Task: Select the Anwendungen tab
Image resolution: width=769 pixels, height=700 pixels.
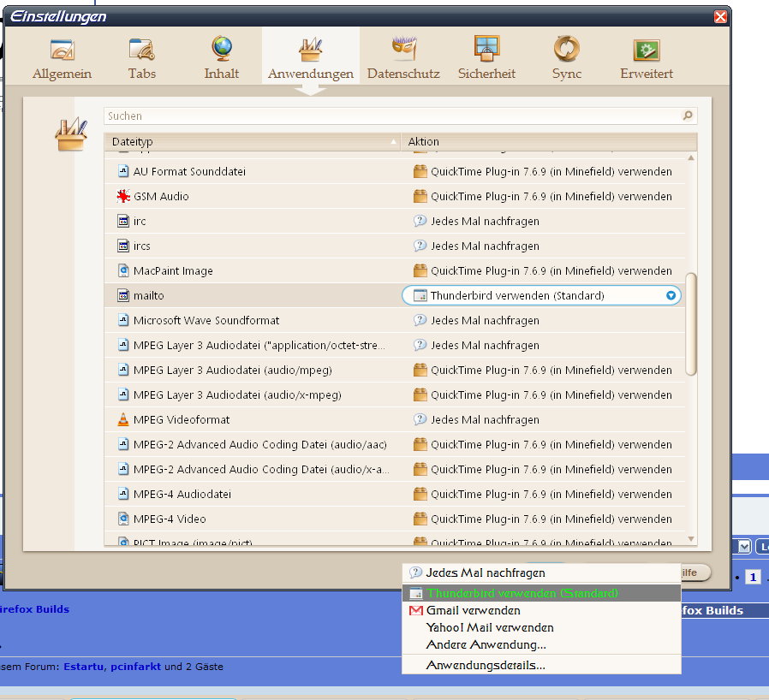Action: (311, 56)
